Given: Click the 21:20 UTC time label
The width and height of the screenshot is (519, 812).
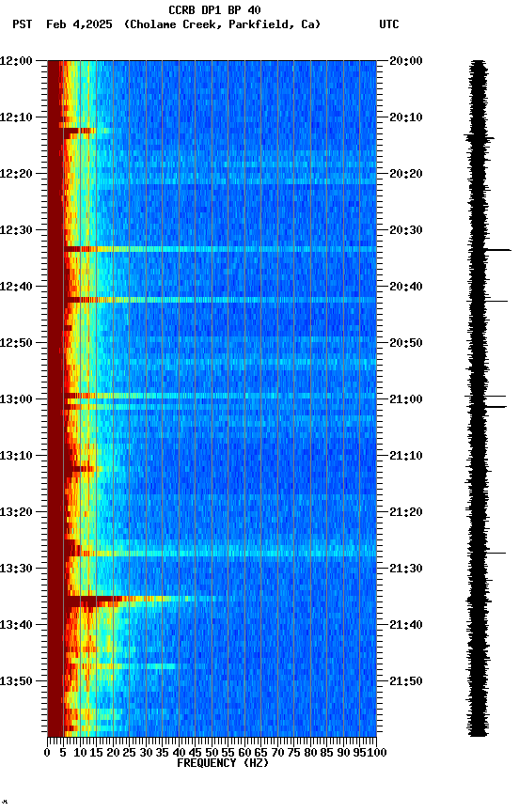Looking at the screenshot, I should click(x=406, y=512).
